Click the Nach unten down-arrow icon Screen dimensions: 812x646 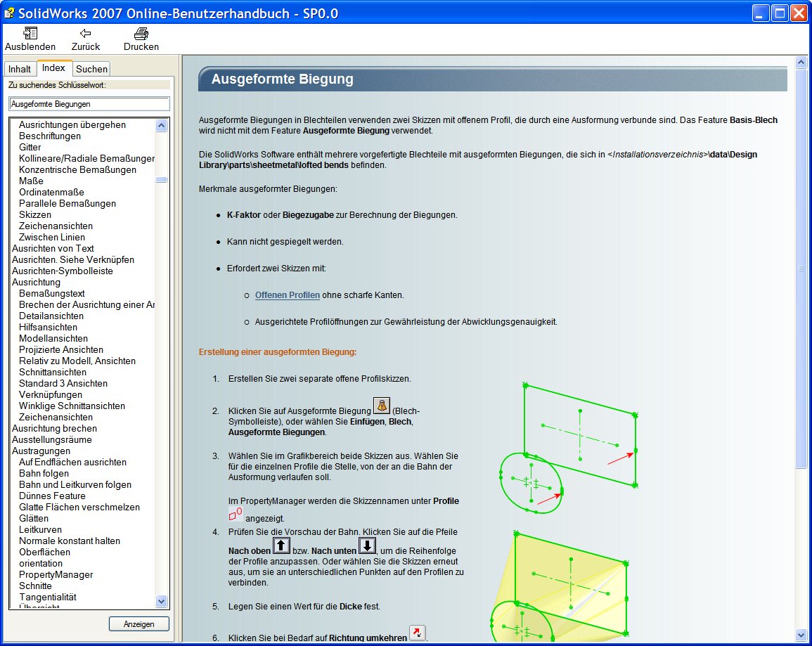[x=367, y=545]
